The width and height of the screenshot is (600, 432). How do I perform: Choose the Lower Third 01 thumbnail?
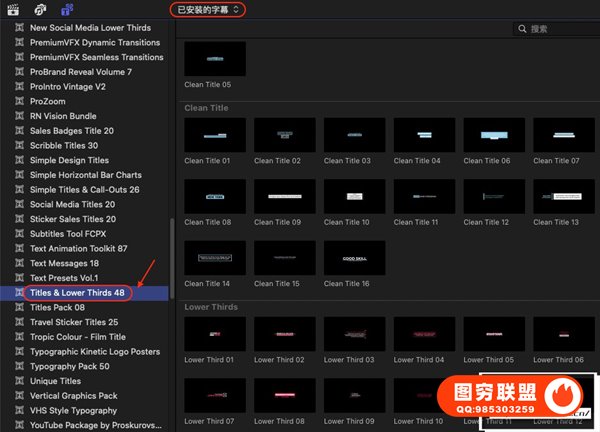point(215,334)
